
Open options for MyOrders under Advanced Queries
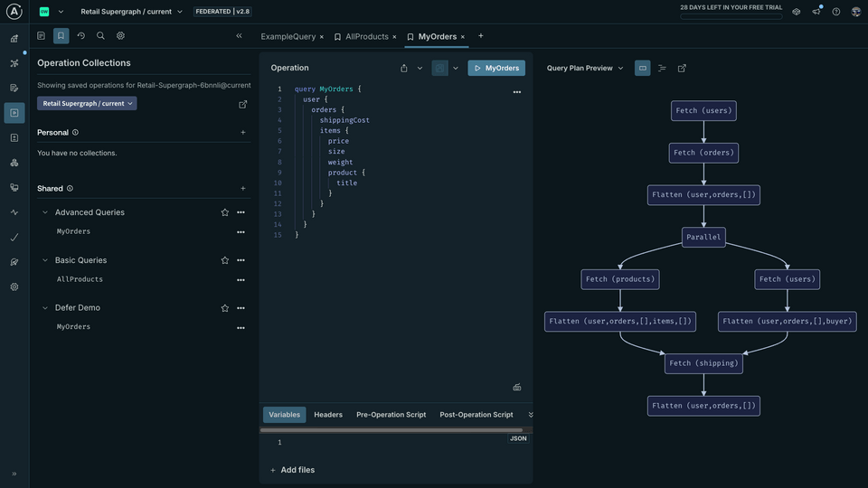coord(241,232)
